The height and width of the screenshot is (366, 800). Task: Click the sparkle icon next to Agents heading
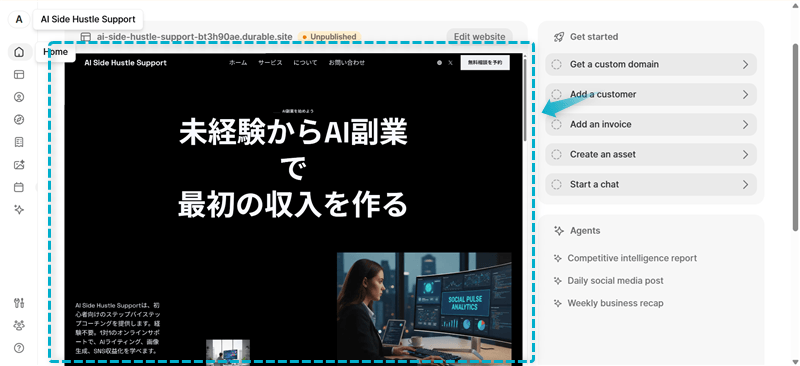(x=559, y=231)
